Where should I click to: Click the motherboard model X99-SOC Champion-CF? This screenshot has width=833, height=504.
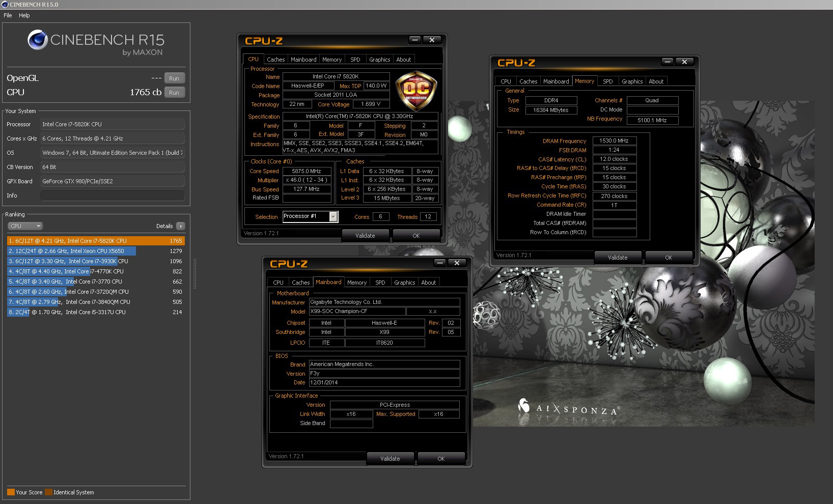click(357, 312)
